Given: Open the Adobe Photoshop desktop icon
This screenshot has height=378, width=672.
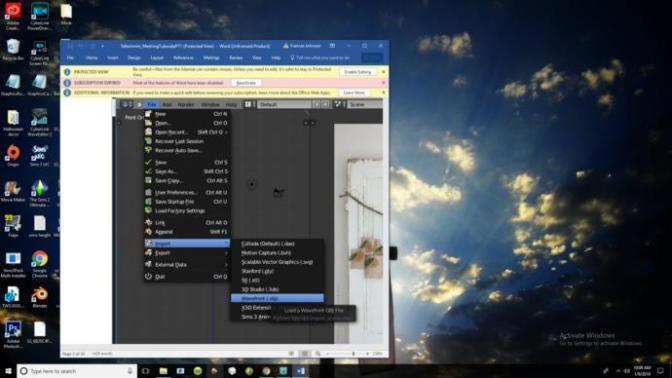Looking at the screenshot, I should 13,334.
